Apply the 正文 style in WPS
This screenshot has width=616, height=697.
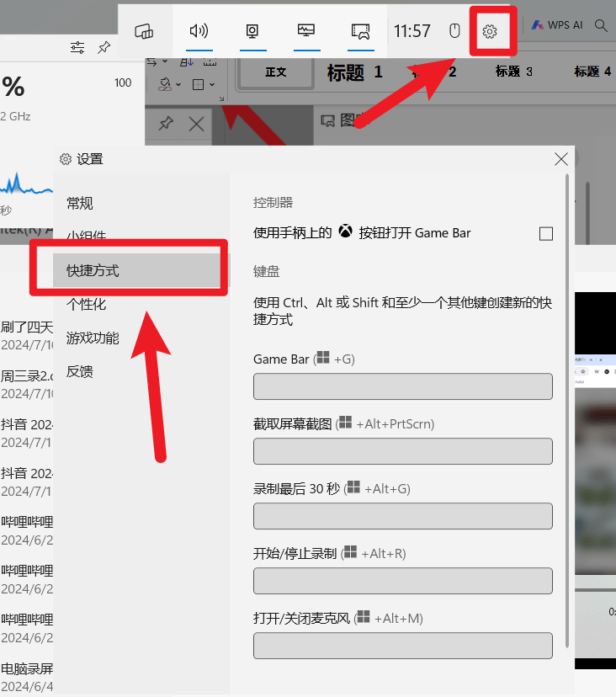point(275,72)
